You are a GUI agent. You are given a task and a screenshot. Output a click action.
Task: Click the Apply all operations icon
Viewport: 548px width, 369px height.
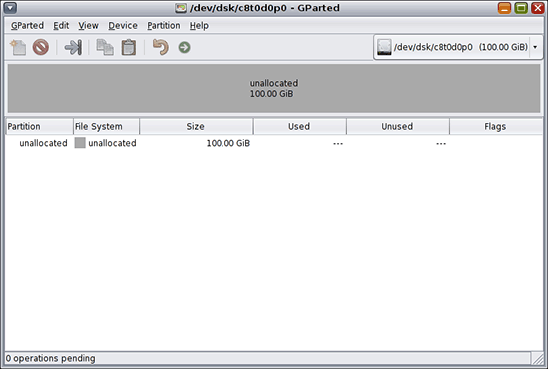pyautogui.click(x=185, y=47)
